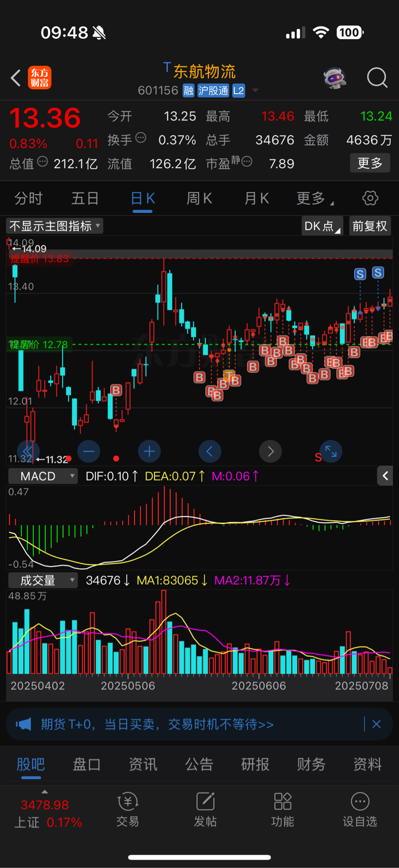The image size is (399, 868).
Task: Switch to 财务 financials tab
Action: [x=311, y=764]
